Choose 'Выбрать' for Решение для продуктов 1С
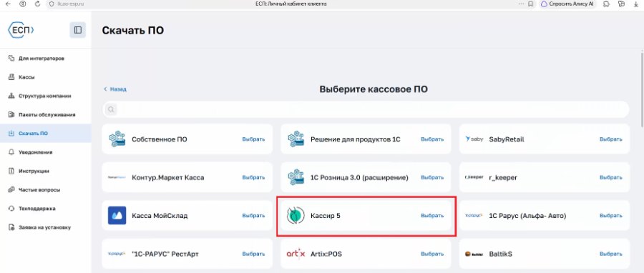 click(x=432, y=139)
